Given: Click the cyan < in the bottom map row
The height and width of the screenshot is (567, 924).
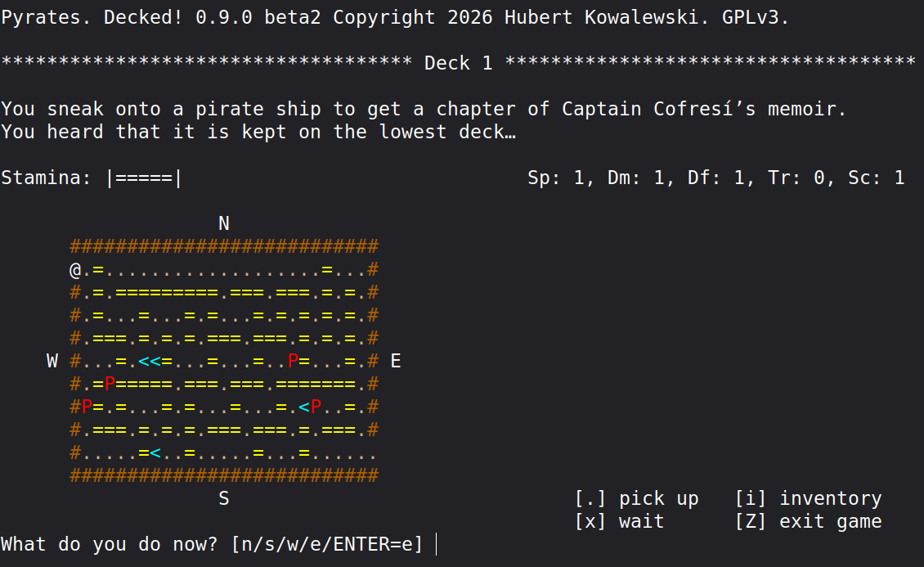Looking at the screenshot, I should click(155, 452).
